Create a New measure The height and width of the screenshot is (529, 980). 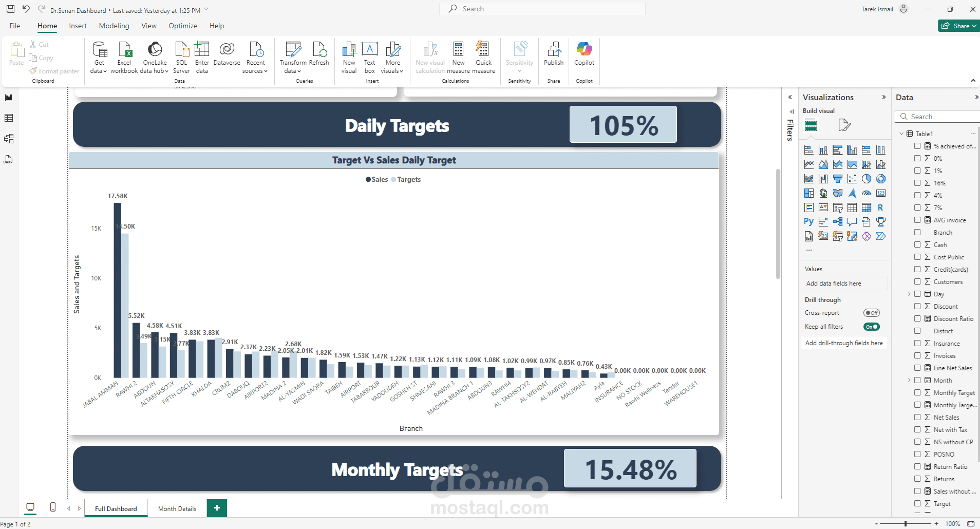pos(458,58)
